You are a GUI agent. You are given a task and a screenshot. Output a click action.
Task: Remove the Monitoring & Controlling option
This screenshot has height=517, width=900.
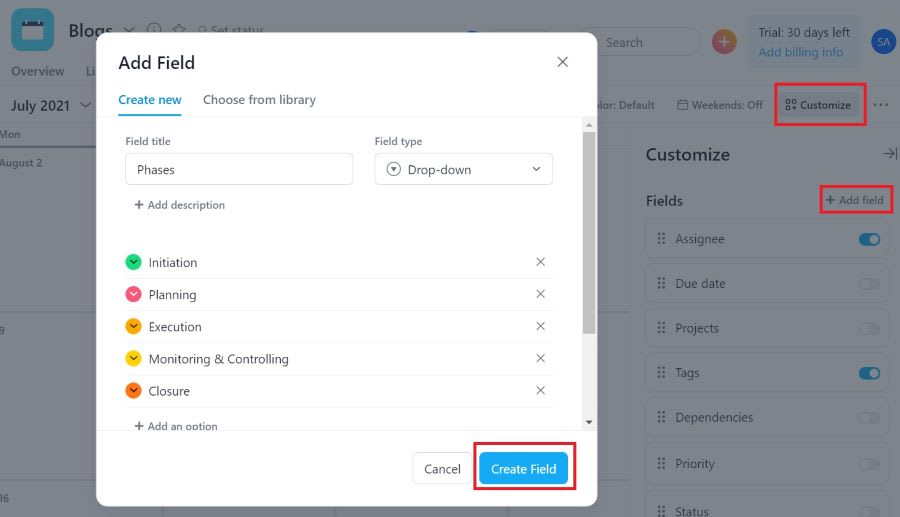pyautogui.click(x=540, y=358)
